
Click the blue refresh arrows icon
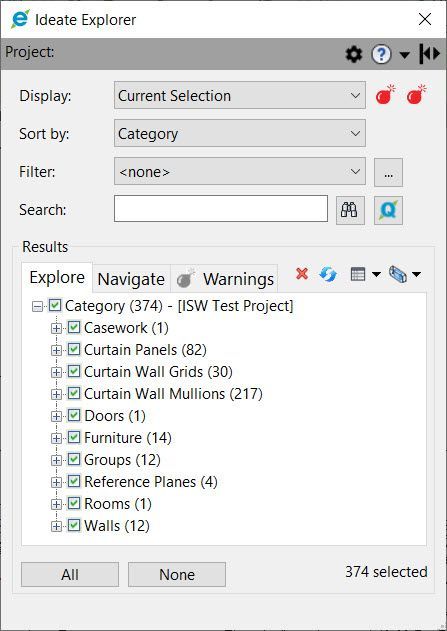click(328, 274)
